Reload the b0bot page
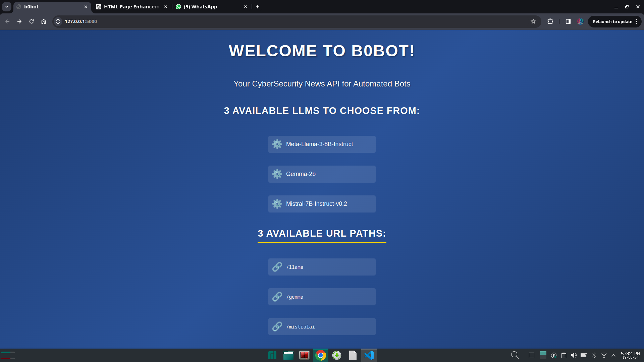The height and width of the screenshot is (362, 644). [32, 21]
